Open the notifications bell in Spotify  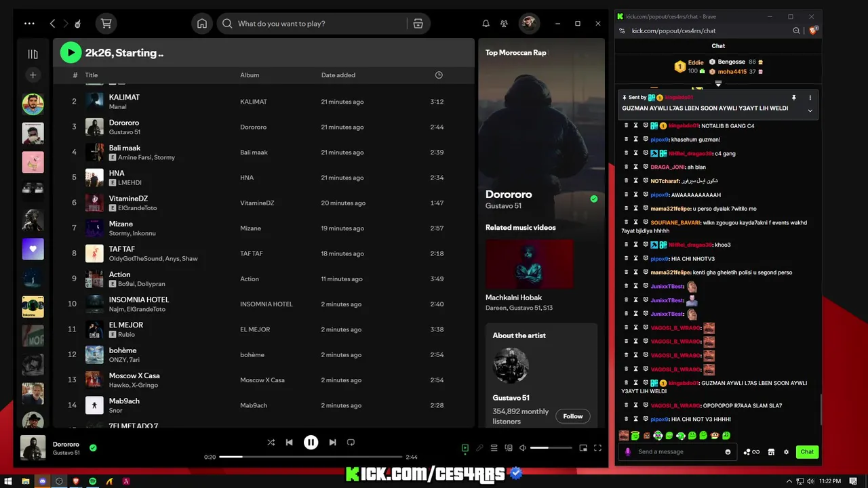coord(486,23)
